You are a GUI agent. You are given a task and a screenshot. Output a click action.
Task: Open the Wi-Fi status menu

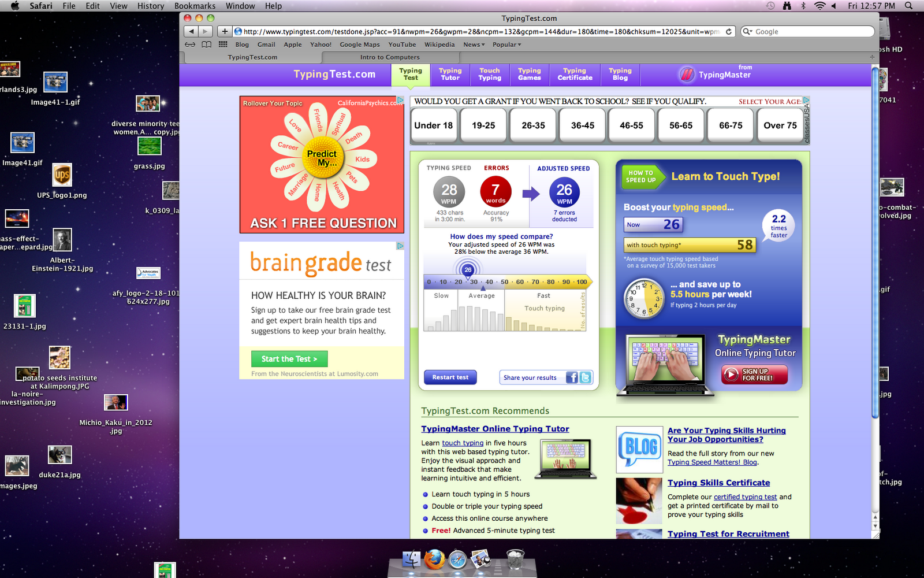coord(819,6)
